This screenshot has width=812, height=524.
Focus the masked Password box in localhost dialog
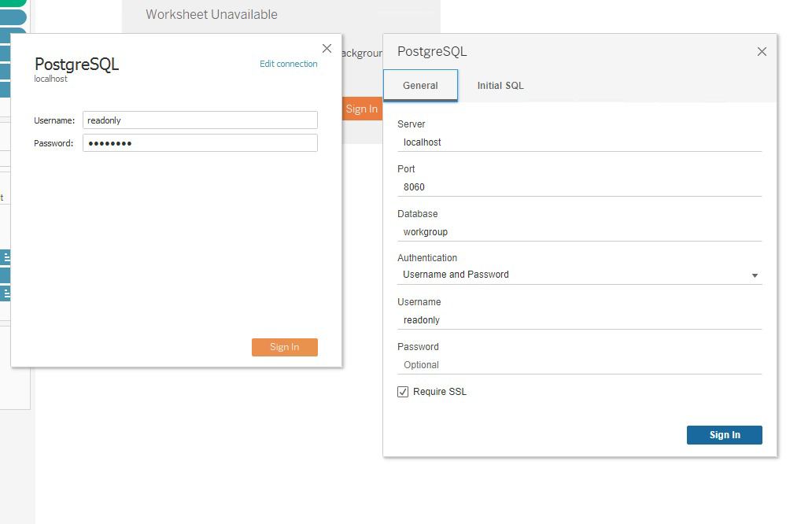200,143
